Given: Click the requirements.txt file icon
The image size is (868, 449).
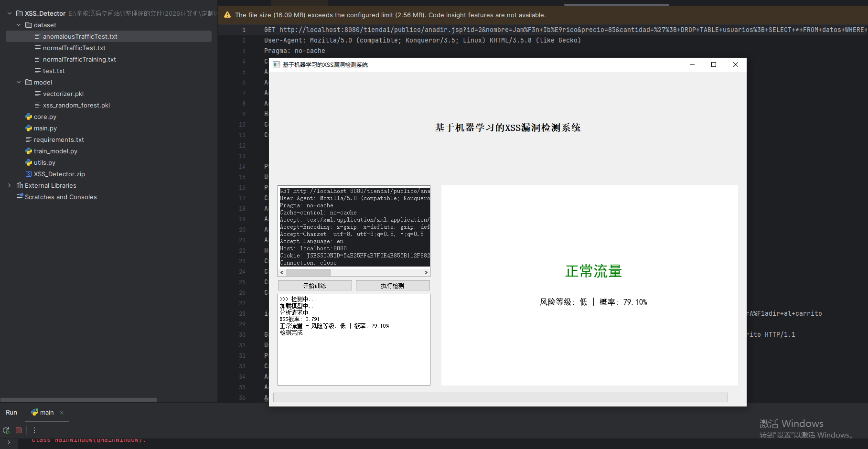Looking at the screenshot, I should tap(29, 139).
